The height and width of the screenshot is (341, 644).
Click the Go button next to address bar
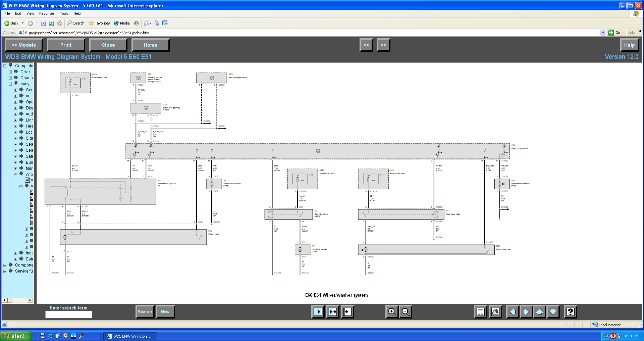[615, 33]
